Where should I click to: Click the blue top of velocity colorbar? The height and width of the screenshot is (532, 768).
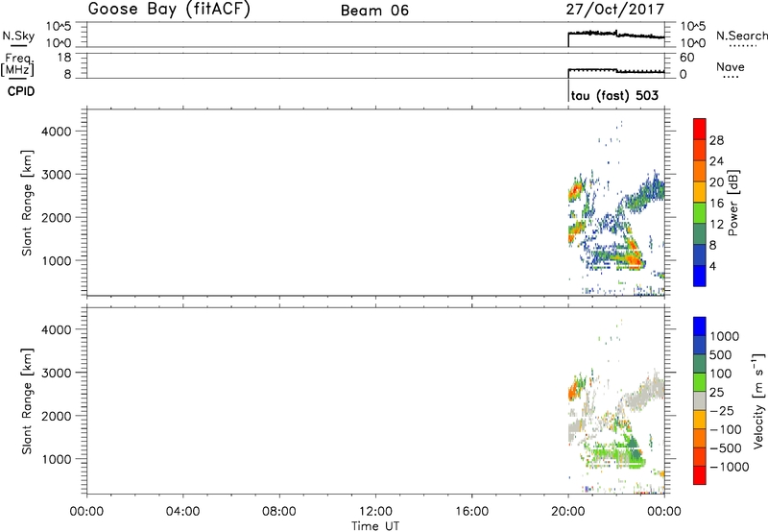700,326
